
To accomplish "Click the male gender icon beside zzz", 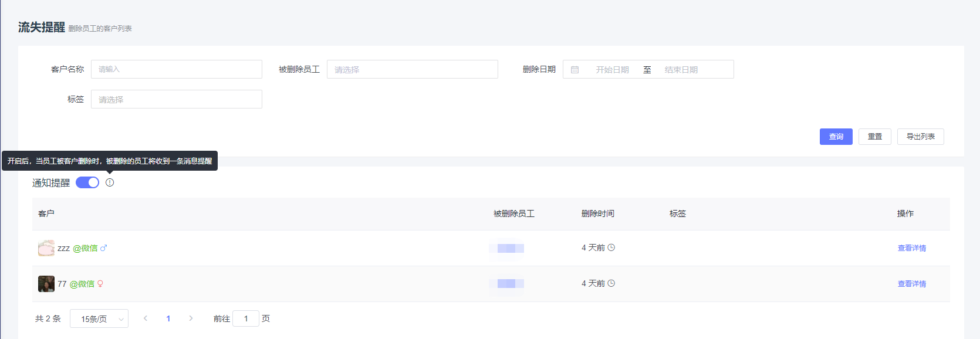I will [x=104, y=248].
